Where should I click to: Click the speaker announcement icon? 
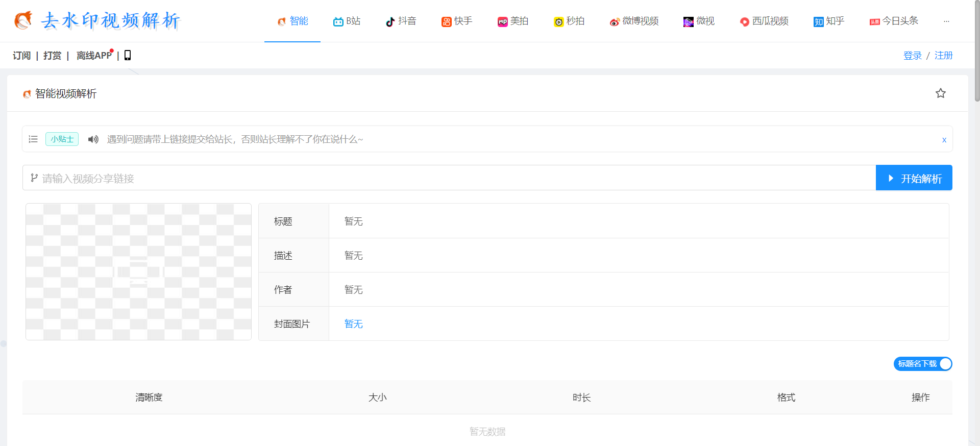93,139
